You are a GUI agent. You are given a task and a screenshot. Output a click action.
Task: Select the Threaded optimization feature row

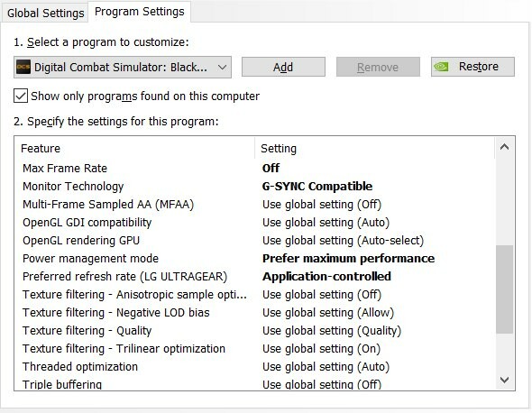[x=254, y=366]
